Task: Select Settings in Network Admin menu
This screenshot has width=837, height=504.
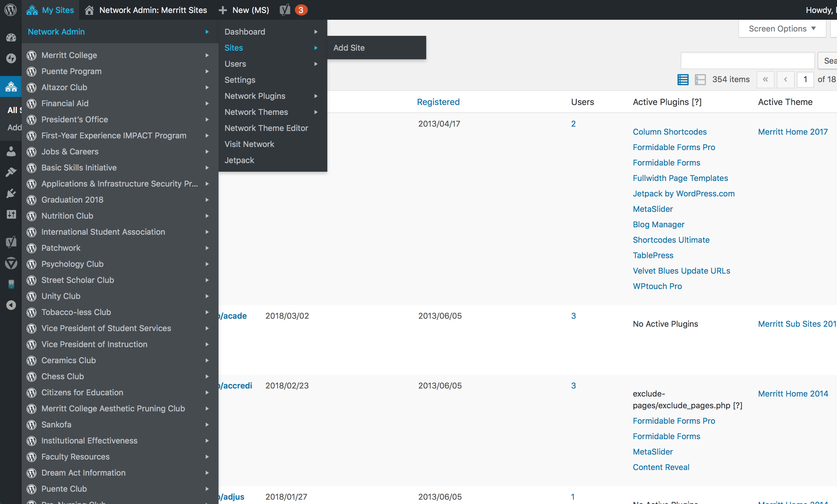Action: point(240,80)
